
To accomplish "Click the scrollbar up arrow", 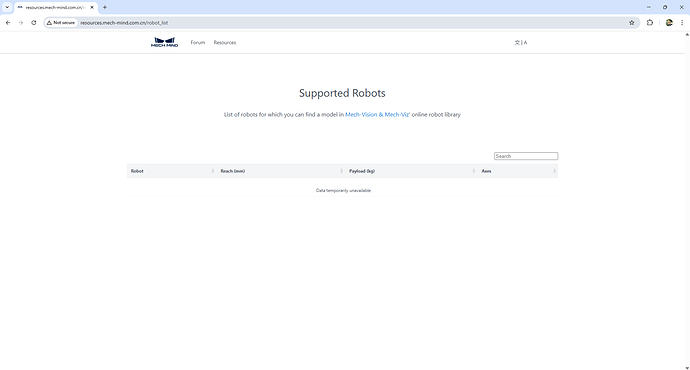I will (x=687, y=34).
